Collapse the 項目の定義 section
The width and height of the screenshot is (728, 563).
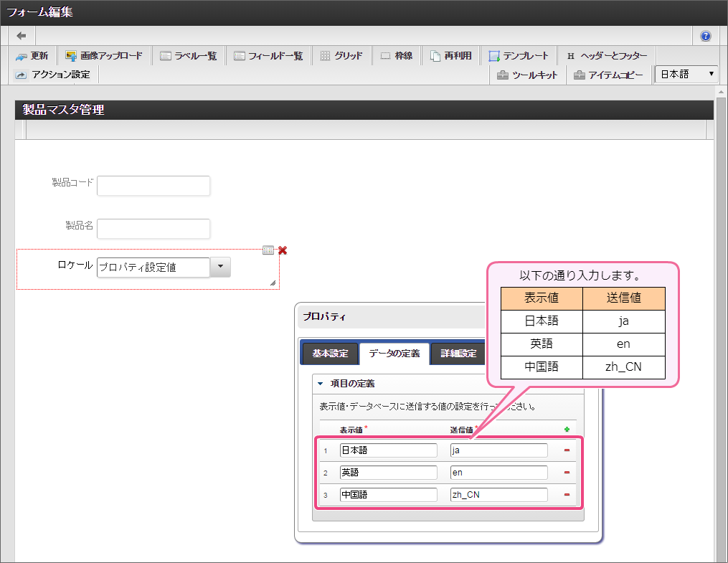[x=321, y=384]
